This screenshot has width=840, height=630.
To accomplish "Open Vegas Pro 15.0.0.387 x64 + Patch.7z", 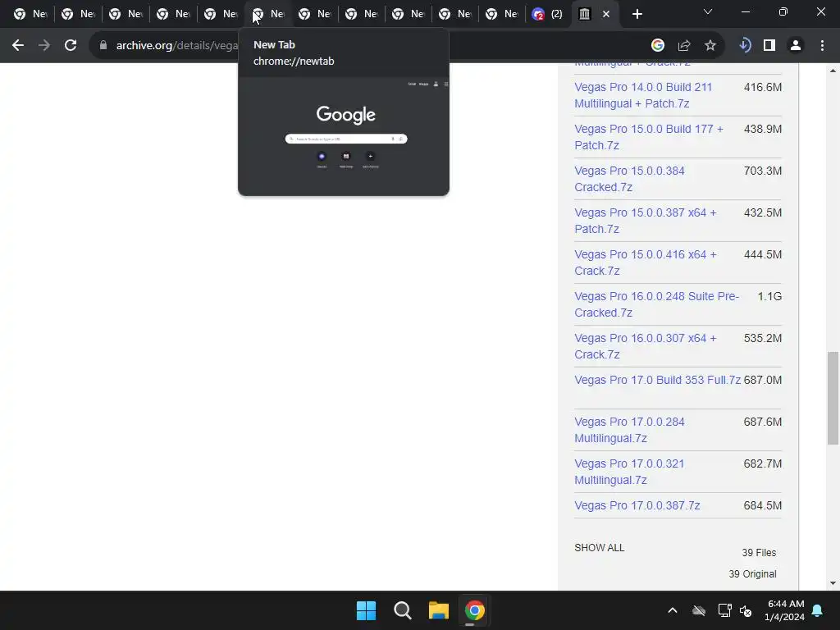I will pyautogui.click(x=645, y=221).
